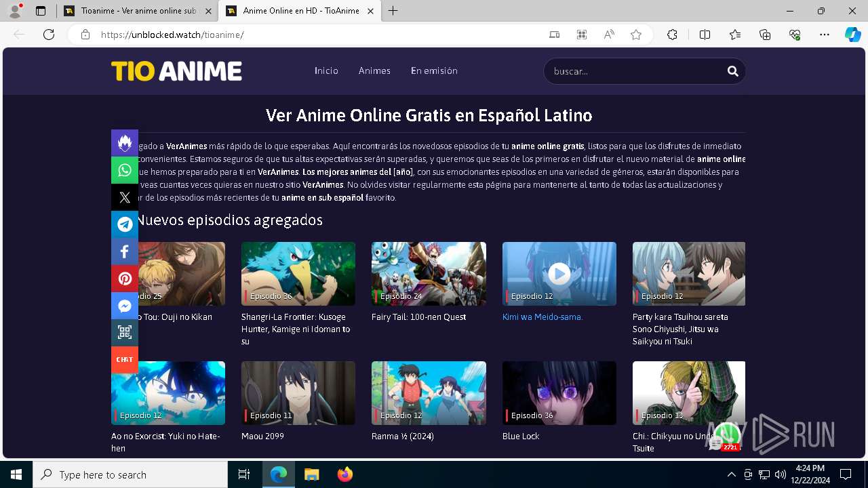Launch Firefox from taskbar
This screenshot has height=488, width=868.
pyautogui.click(x=345, y=474)
